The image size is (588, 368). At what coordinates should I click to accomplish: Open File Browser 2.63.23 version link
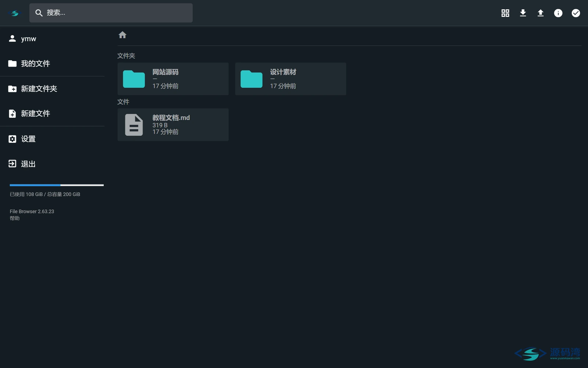32,212
